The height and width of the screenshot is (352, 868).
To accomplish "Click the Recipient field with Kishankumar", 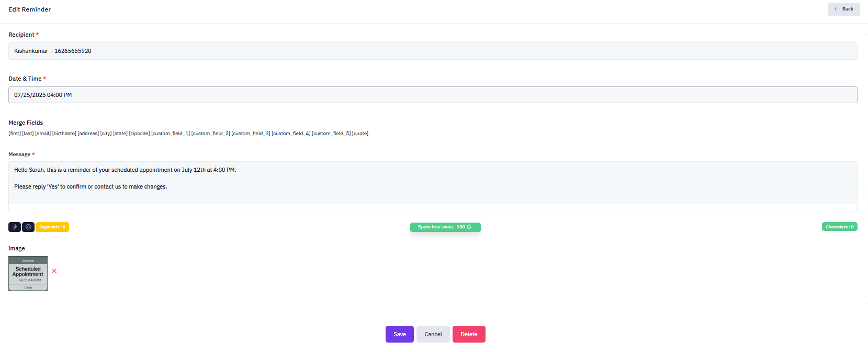I will [x=433, y=51].
